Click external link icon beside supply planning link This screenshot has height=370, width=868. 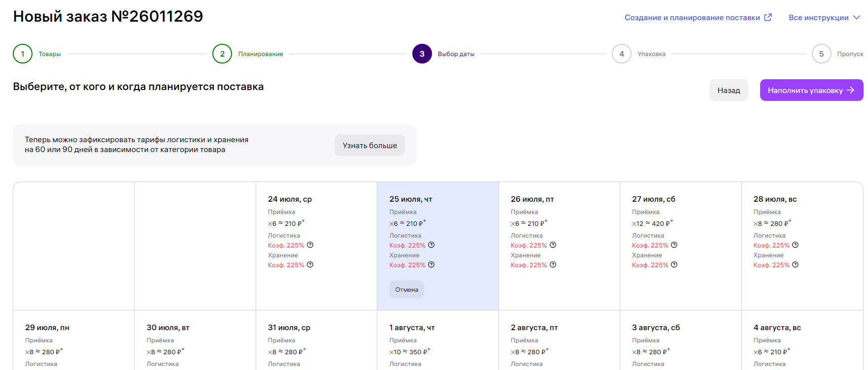point(768,17)
